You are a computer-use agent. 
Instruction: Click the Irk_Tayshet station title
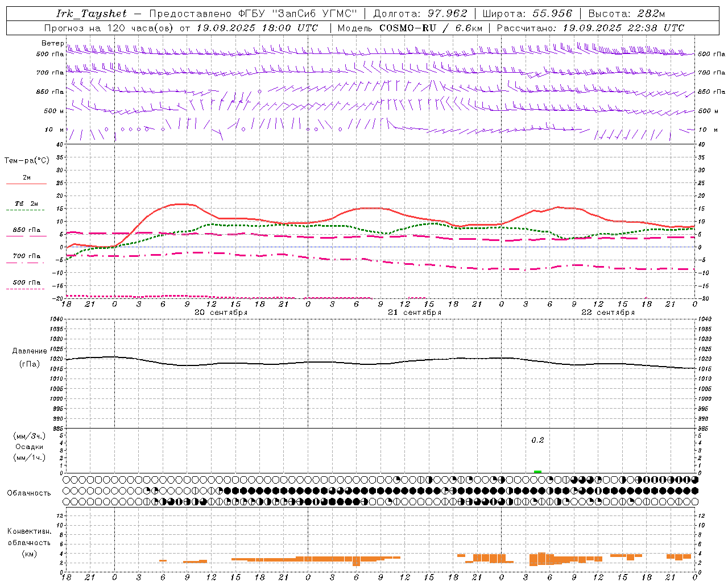(x=91, y=14)
